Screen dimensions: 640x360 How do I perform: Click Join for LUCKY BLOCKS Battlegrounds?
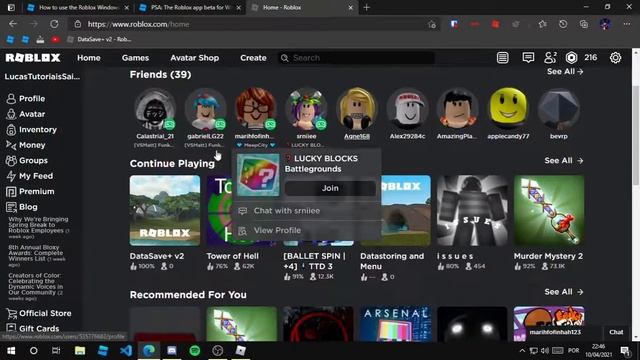[330, 188]
